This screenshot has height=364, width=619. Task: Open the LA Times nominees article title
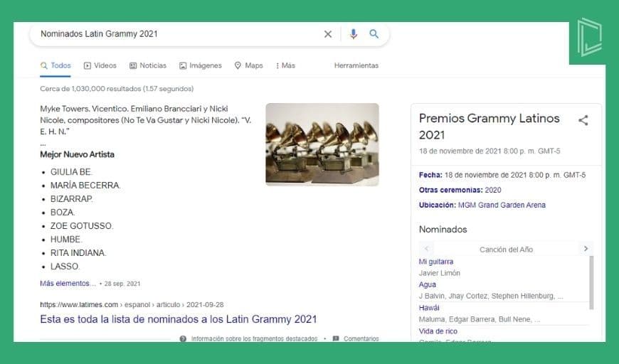(179, 319)
